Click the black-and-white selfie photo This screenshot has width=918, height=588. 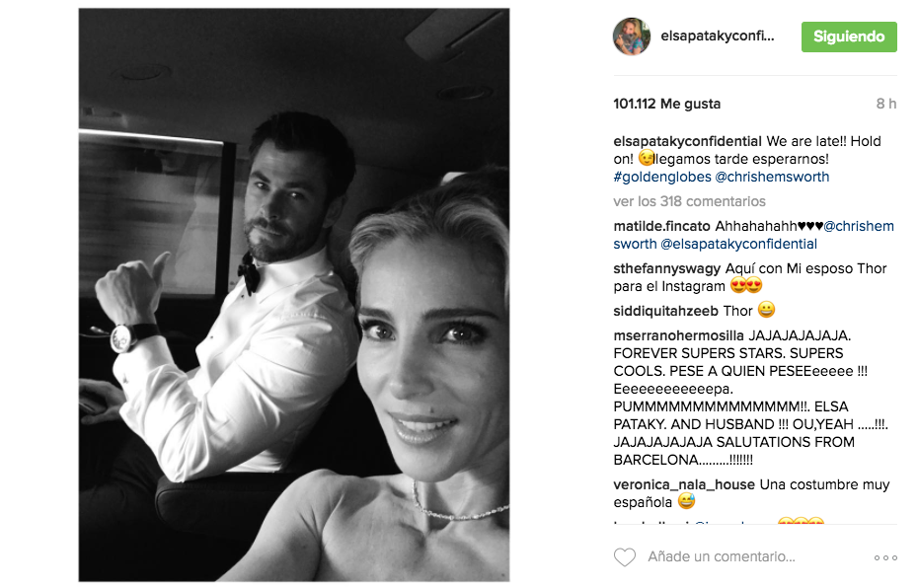pos(294,295)
